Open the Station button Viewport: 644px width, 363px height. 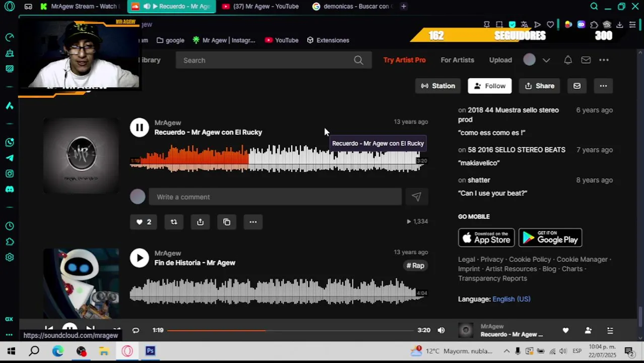pyautogui.click(x=438, y=86)
